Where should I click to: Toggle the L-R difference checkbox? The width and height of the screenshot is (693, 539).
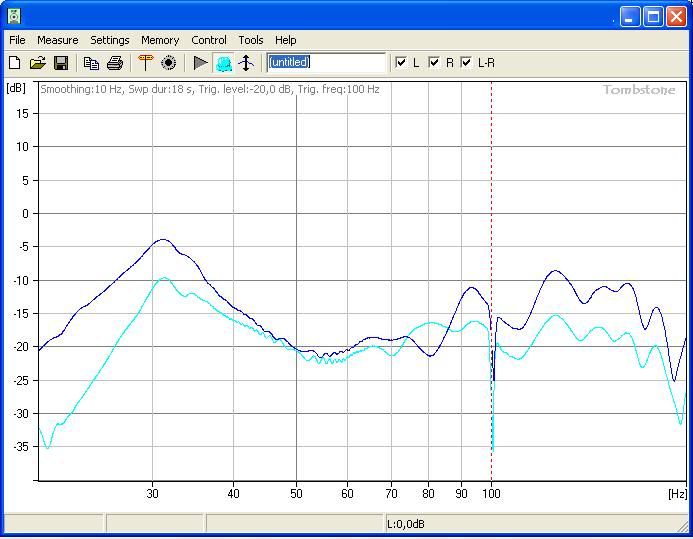coord(466,63)
